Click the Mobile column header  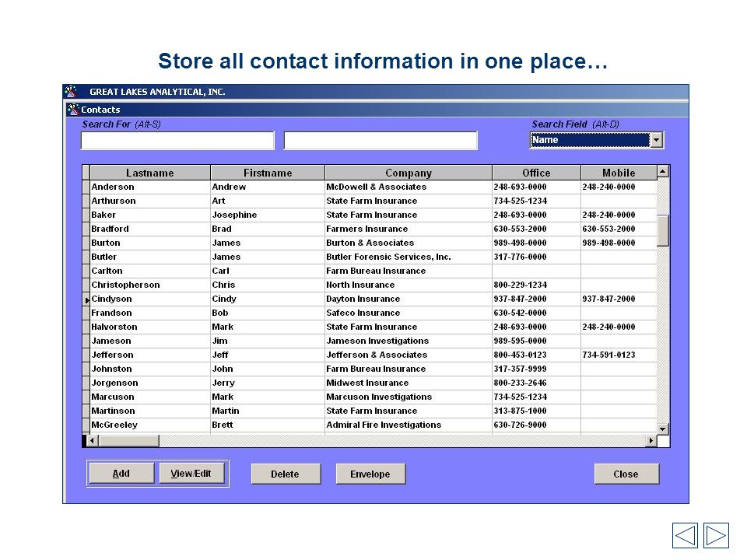click(619, 173)
